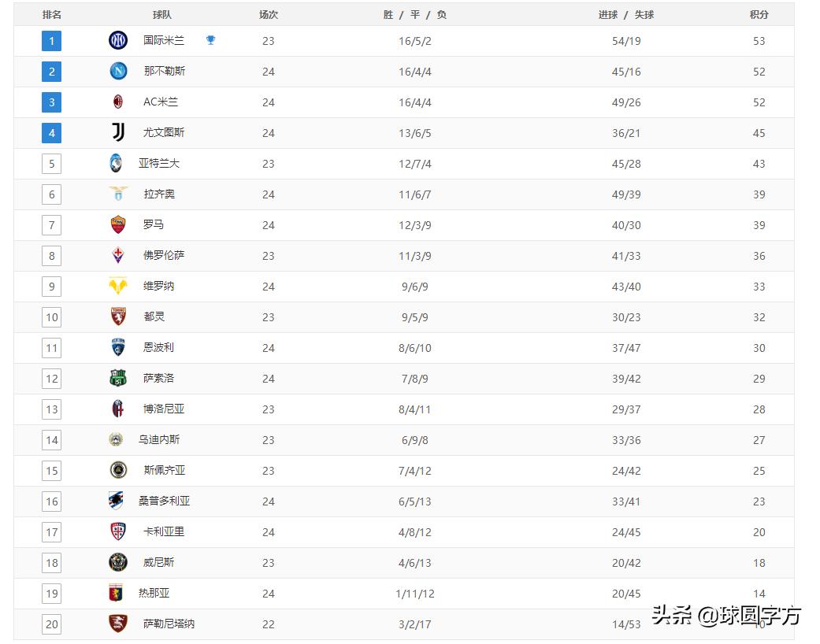Screen dimensions: 820x644
Task: Click the 积分 column header
Action: click(759, 14)
